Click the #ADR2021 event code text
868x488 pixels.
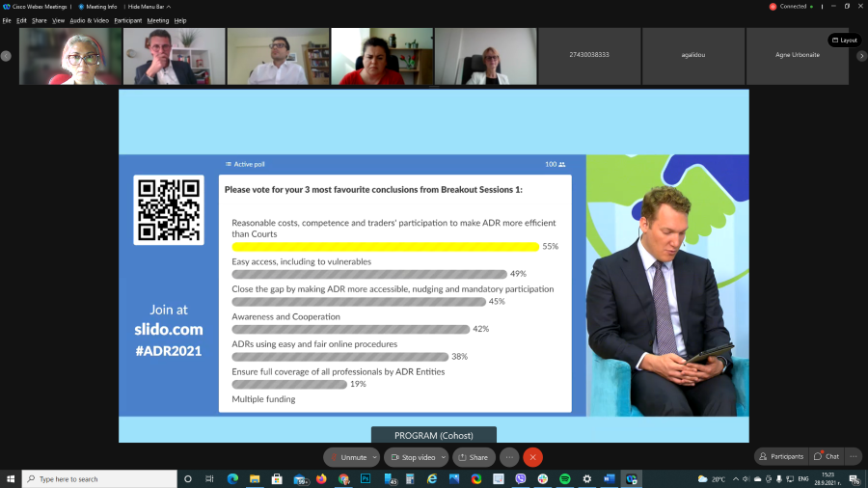[x=168, y=351]
